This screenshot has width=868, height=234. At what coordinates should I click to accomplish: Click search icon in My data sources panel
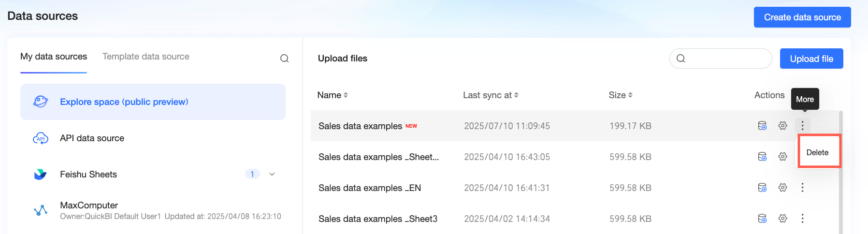click(x=285, y=58)
